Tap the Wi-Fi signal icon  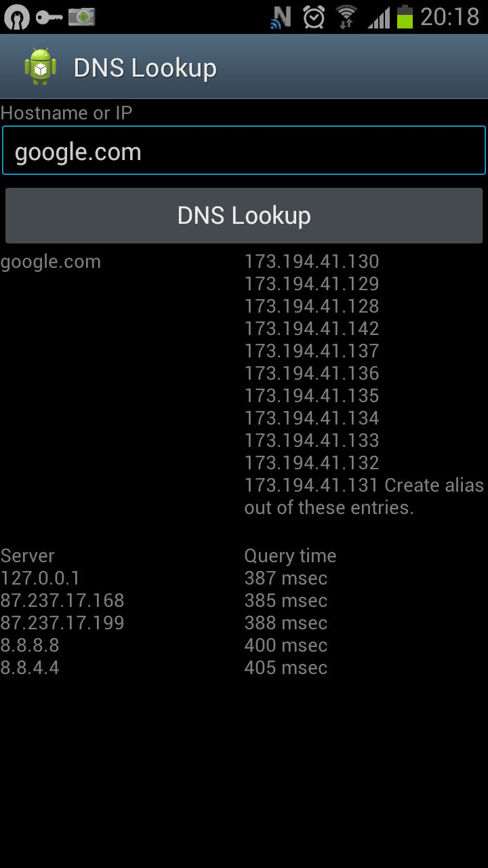(347, 17)
